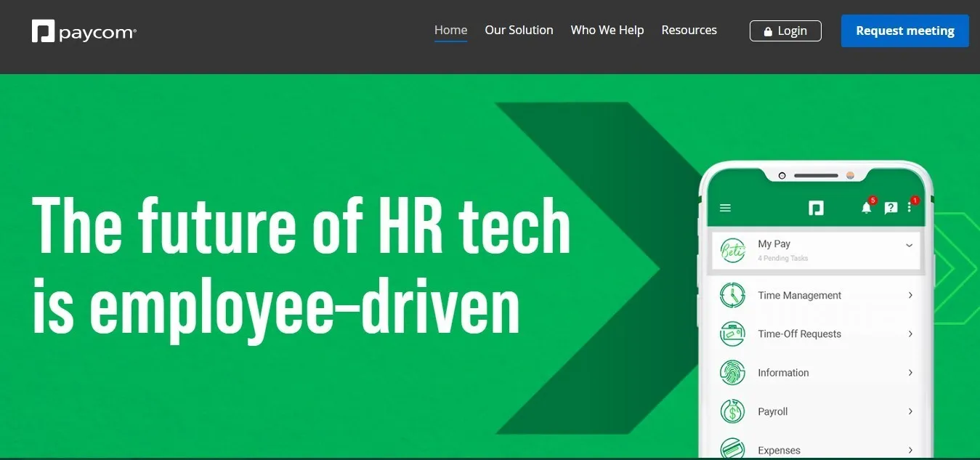
Task: Tap the Paycom logo in the phone app header
Action: pos(816,208)
